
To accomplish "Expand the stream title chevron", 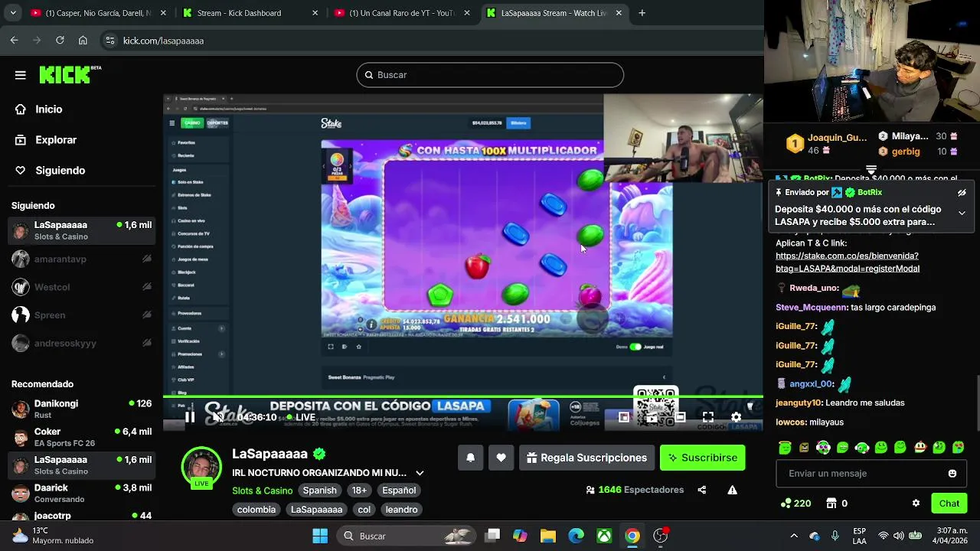I will point(420,473).
